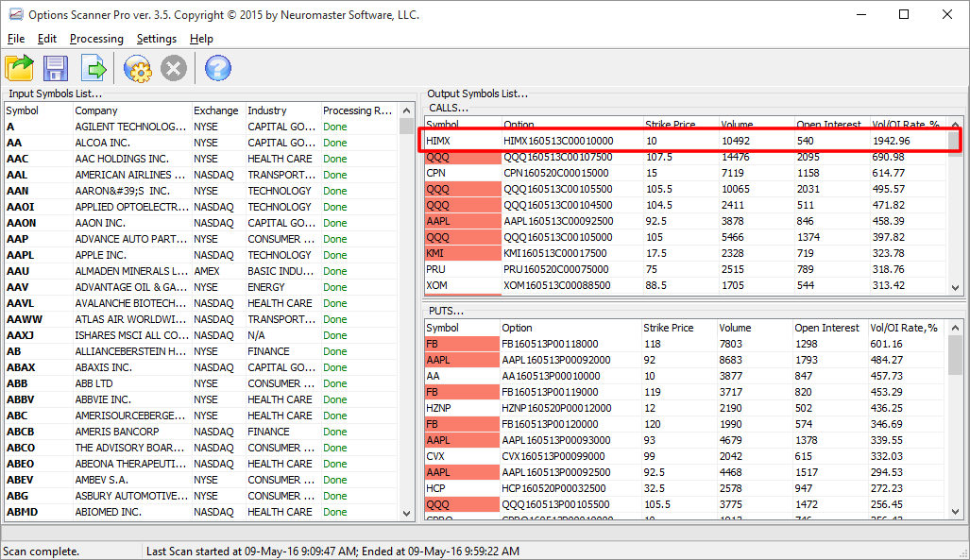Click scroll-up arrow of PUTS list
This screenshot has width=970, height=560.
(x=955, y=328)
